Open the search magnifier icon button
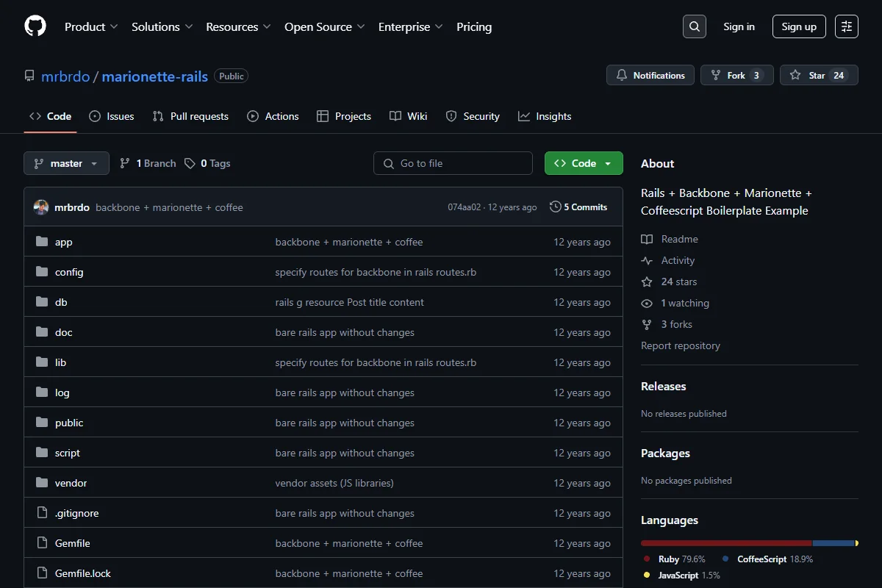Image resolution: width=882 pixels, height=588 pixels. [695, 26]
